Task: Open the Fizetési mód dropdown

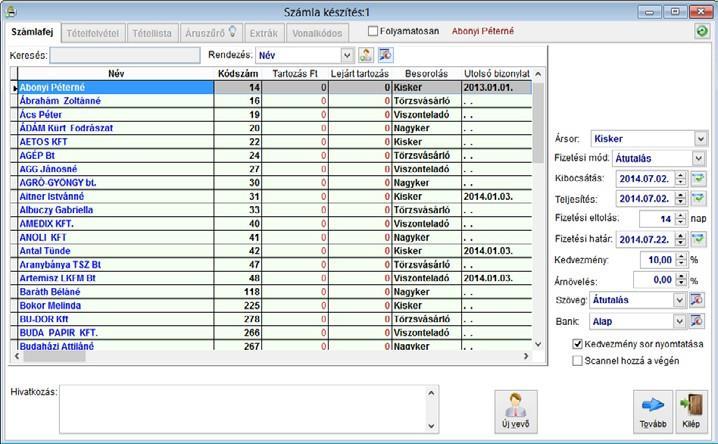Action: pos(698,158)
